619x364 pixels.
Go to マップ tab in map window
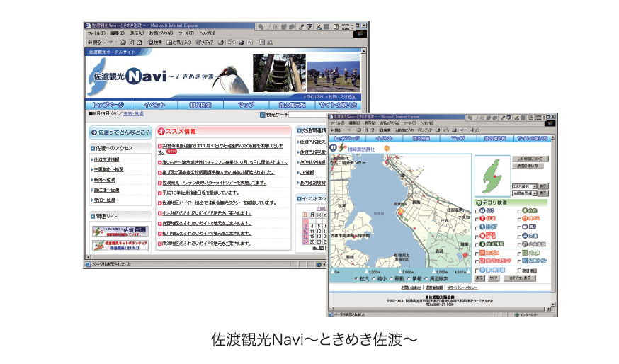click(x=458, y=138)
